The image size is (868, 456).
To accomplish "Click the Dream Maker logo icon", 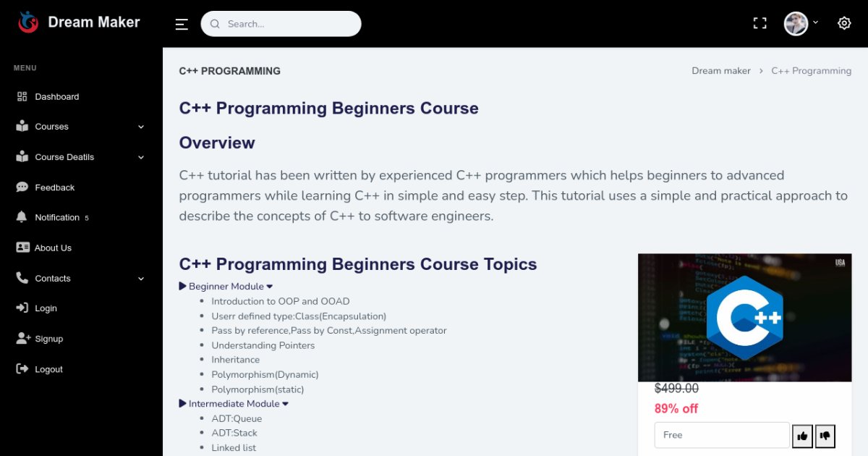I will click(x=28, y=22).
